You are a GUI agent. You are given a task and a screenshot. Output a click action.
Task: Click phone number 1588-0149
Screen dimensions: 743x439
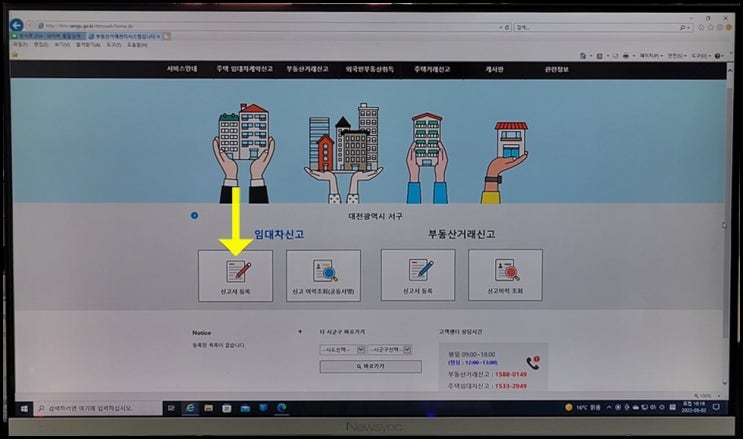coord(511,375)
